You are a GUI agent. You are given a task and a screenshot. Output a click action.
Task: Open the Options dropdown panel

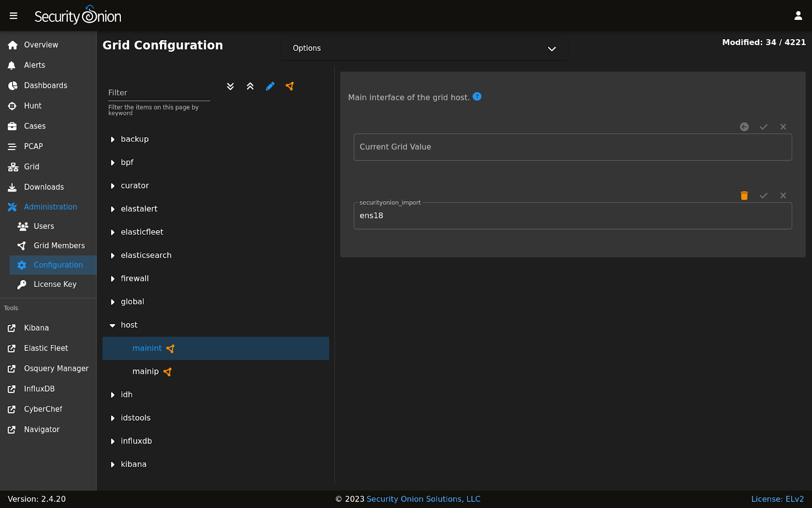(x=424, y=48)
